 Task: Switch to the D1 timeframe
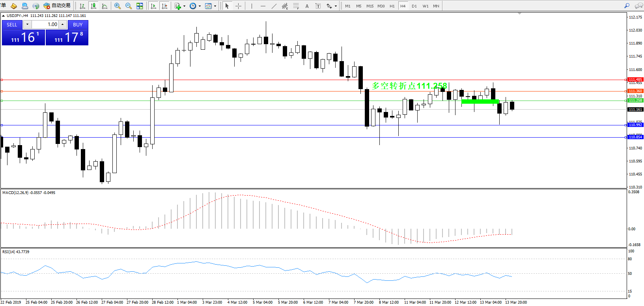[x=414, y=6]
